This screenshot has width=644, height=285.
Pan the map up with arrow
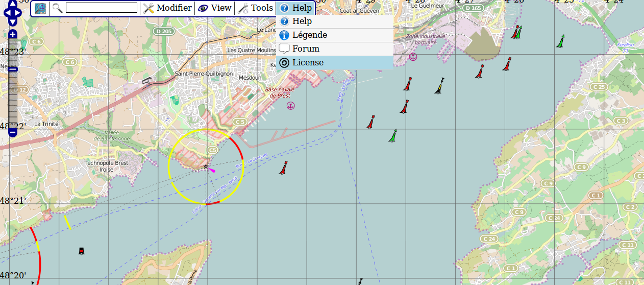point(13,4)
